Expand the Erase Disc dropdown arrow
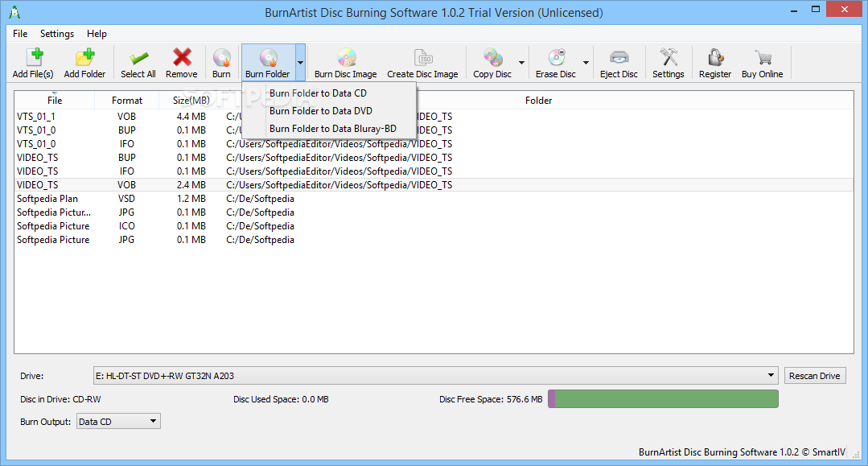Screen dimensions: 868x466 [586, 63]
